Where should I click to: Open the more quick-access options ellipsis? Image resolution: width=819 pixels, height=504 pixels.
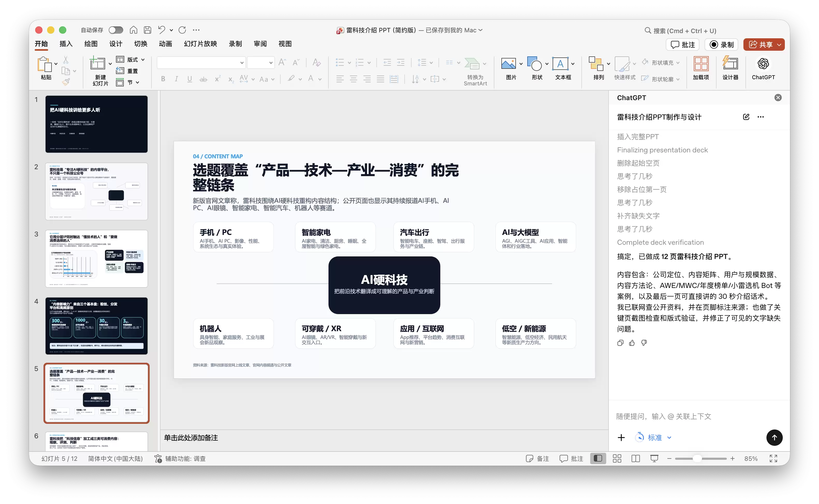pyautogui.click(x=196, y=30)
